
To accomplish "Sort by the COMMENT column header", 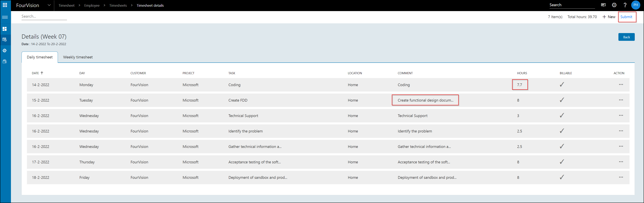I will [405, 73].
